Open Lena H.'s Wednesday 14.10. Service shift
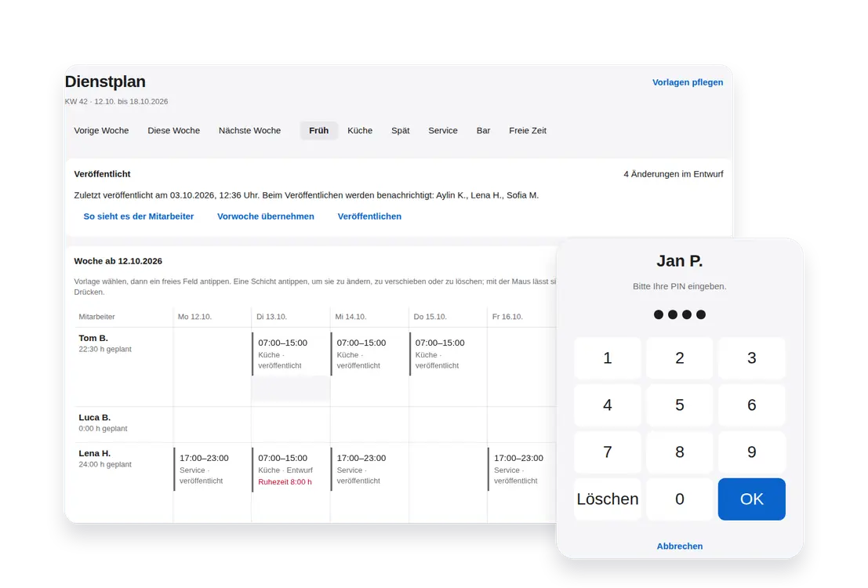This screenshot has height=588, width=868. tap(369, 469)
